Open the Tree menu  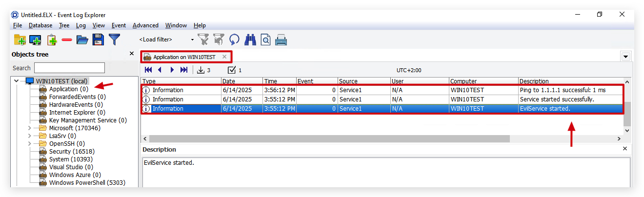coord(64,25)
